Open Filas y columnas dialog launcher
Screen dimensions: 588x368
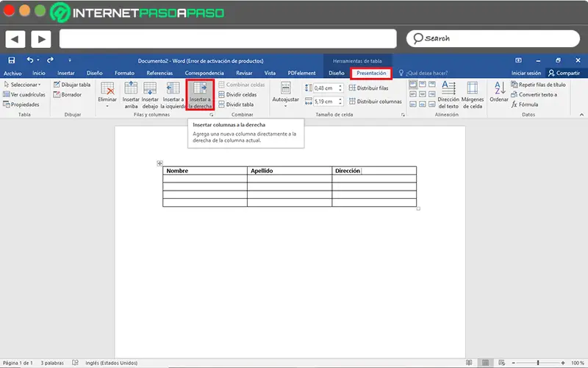tap(212, 115)
